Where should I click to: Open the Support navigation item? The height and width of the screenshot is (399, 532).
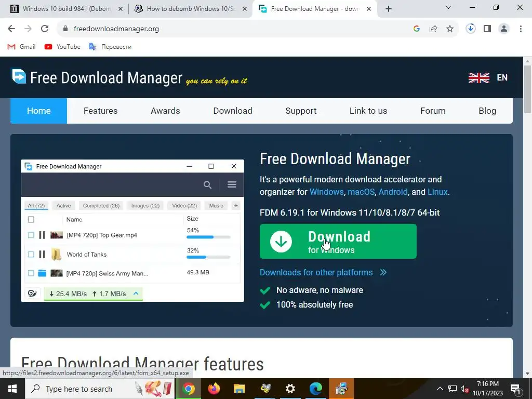pos(301,111)
